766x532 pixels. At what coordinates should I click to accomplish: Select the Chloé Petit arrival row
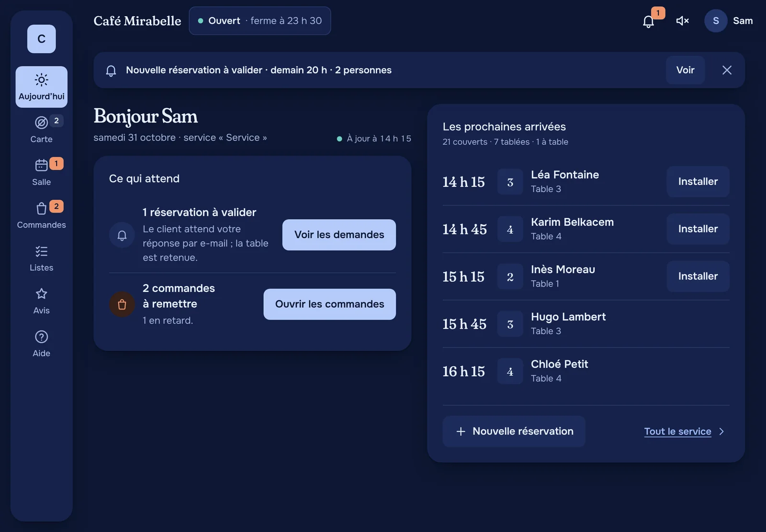click(x=586, y=371)
